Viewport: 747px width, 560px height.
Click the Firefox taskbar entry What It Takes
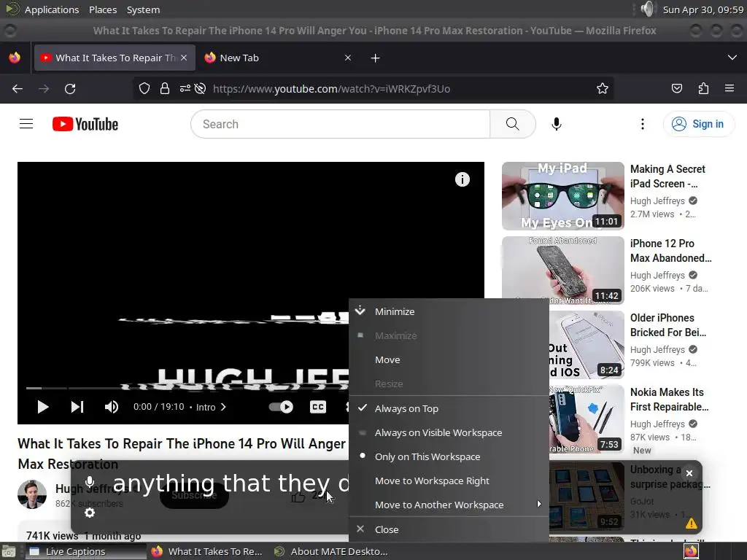coord(207,551)
